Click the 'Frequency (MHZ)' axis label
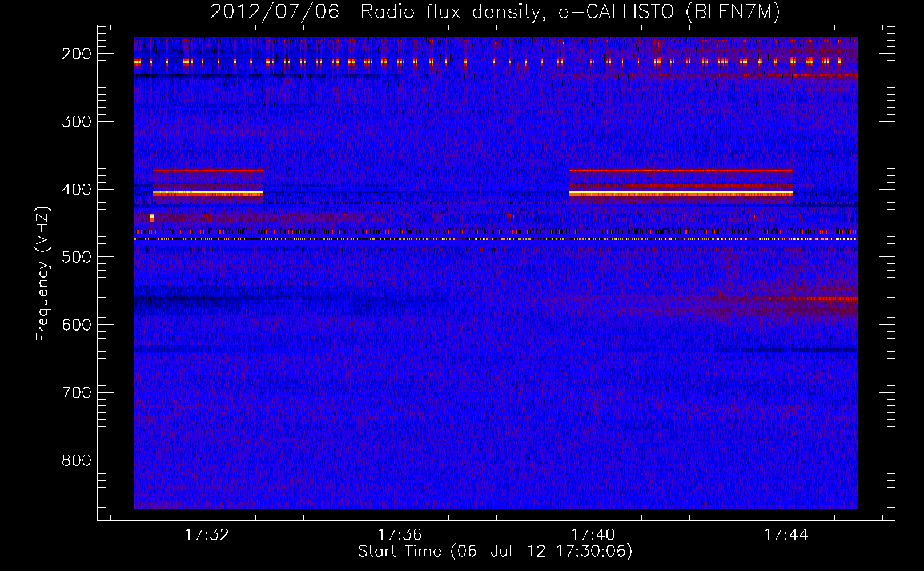Screen dimensions: 924x571 coord(43,274)
